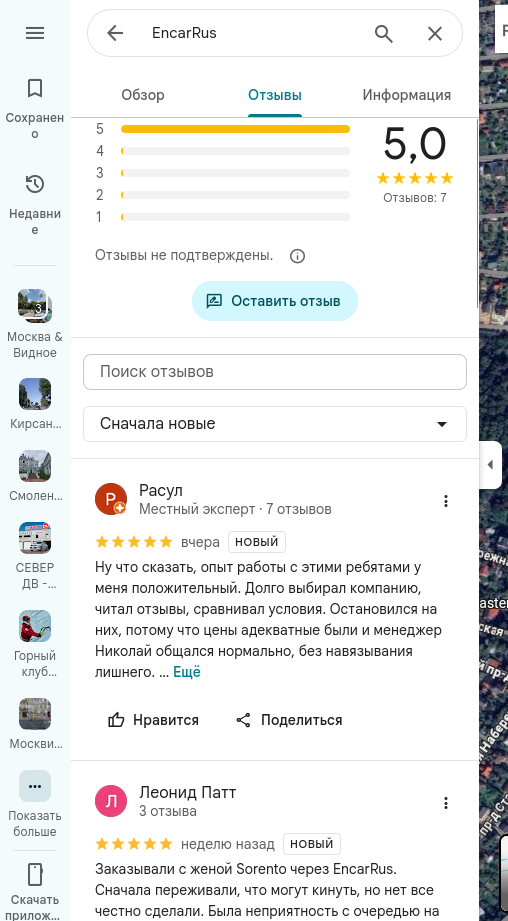The image size is (508, 921).
Task: Open the СЕВЕР ДВ recent place thumbnail
Action: [x=35, y=537]
